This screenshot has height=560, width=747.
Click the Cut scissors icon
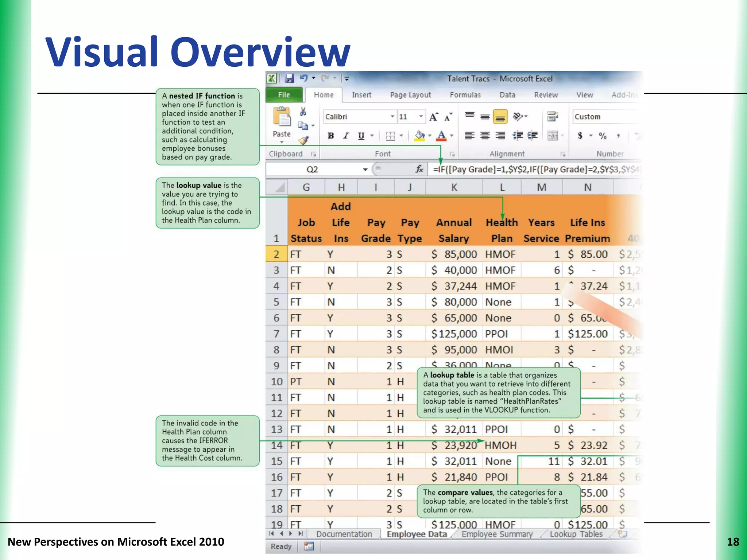[x=303, y=111]
